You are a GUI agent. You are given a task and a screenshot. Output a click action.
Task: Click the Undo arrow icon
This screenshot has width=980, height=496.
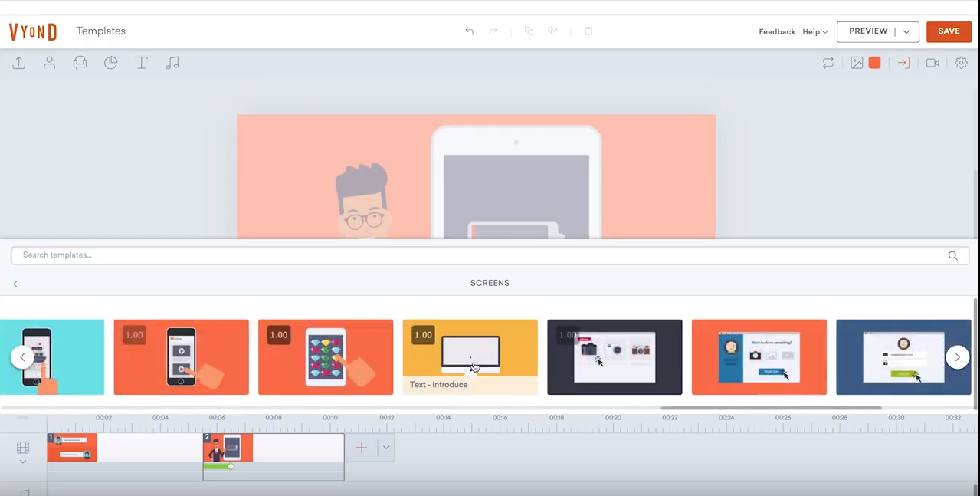(x=470, y=31)
